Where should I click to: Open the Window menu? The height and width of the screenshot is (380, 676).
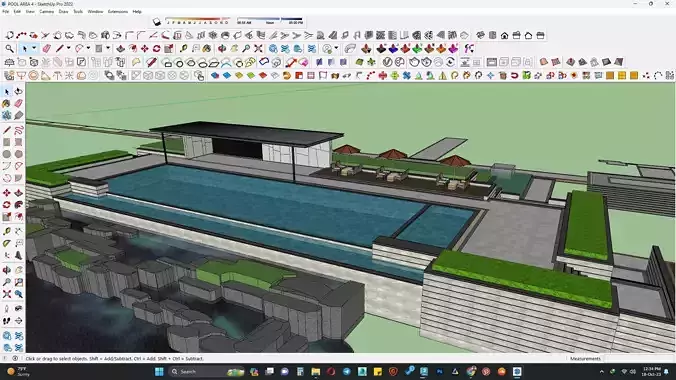click(95, 12)
